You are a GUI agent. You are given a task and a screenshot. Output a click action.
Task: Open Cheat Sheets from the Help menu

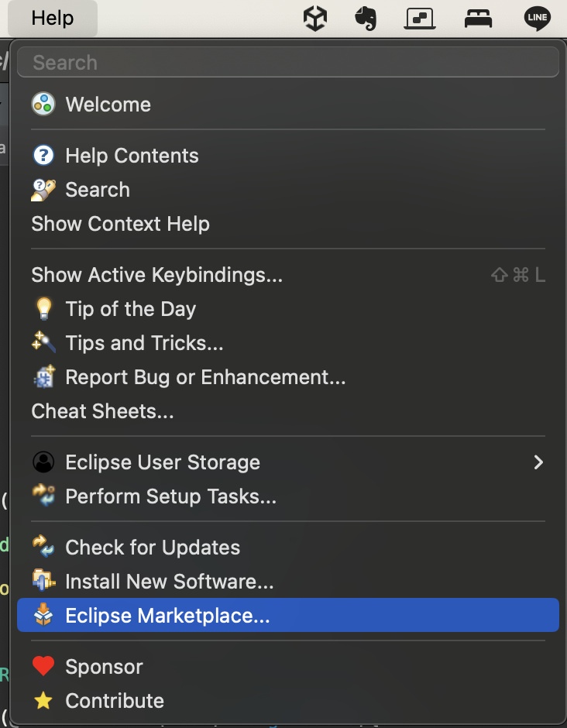102,411
